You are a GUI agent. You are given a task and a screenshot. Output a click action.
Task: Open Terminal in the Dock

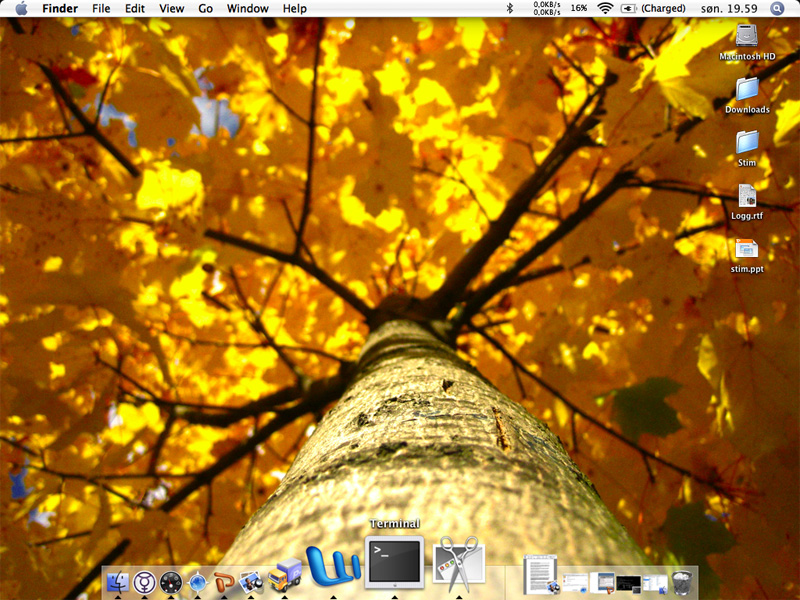tap(394, 562)
